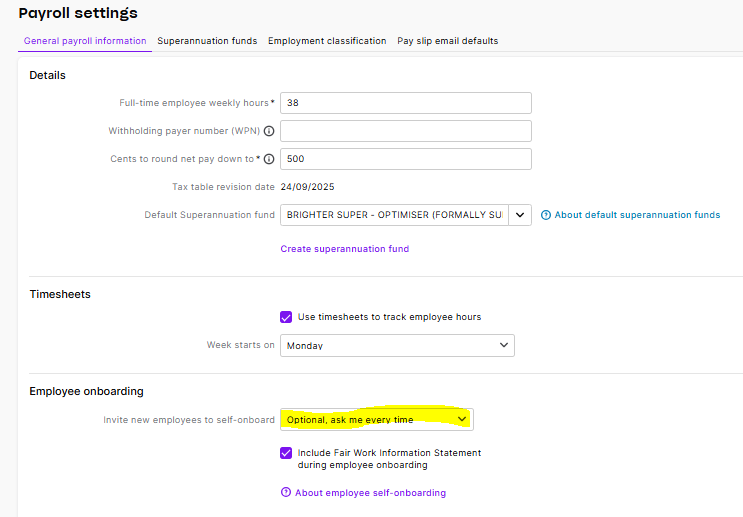Click the Tax table revision date value
Image resolution: width=743 pixels, height=517 pixels.
[x=307, y=187]
